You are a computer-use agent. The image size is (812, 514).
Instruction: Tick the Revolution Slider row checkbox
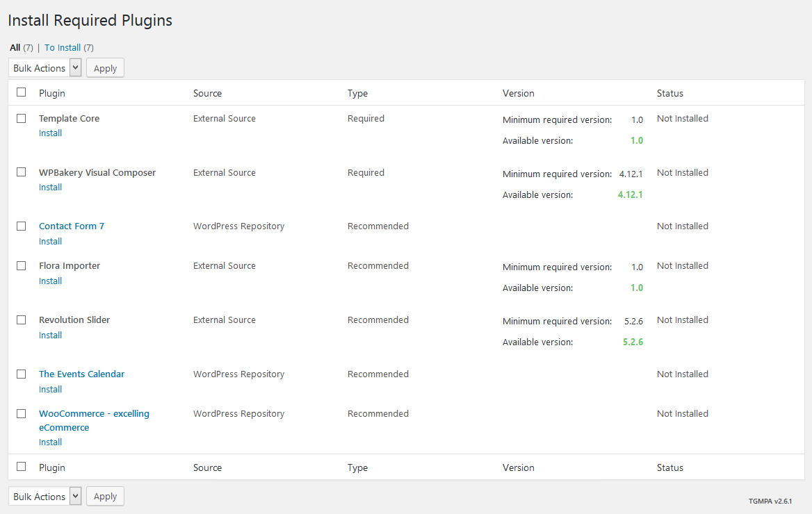point(22,320)
